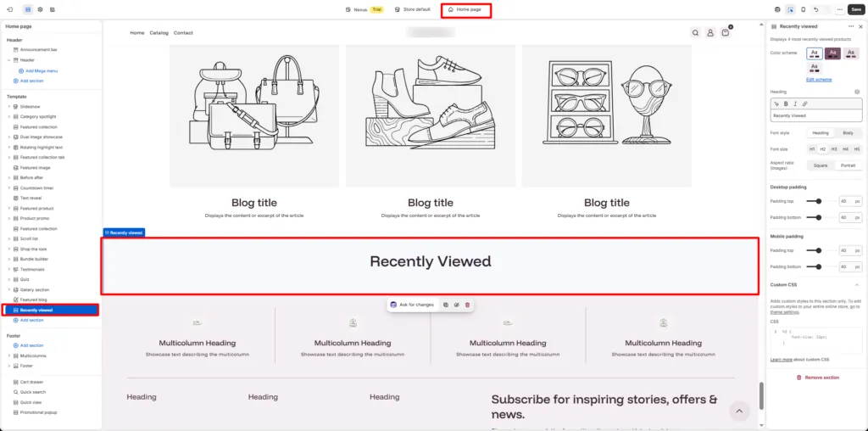Screen dimensions: 868x431
Task: Open the top bar more actions menu
Action: pos(840,9)
